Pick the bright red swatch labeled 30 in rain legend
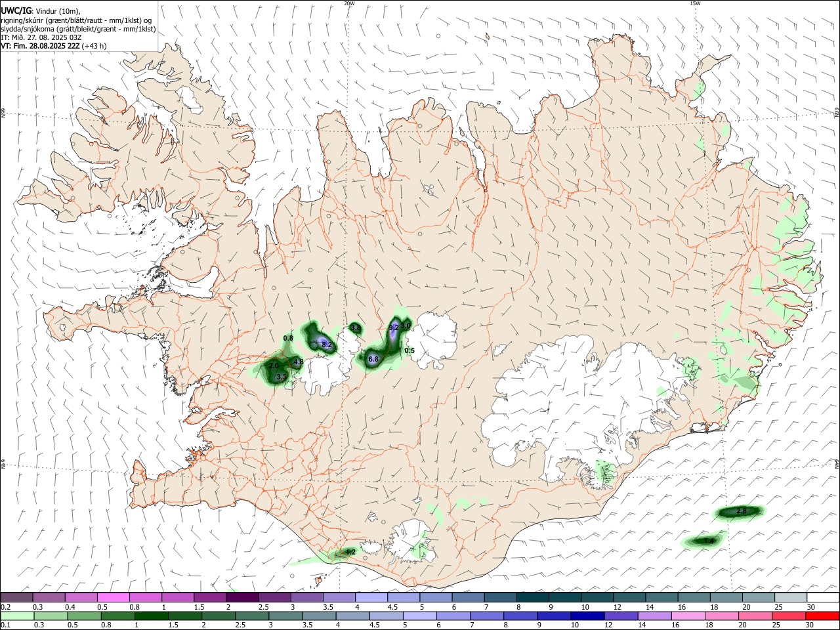840x630 pixels. [822, 616]
